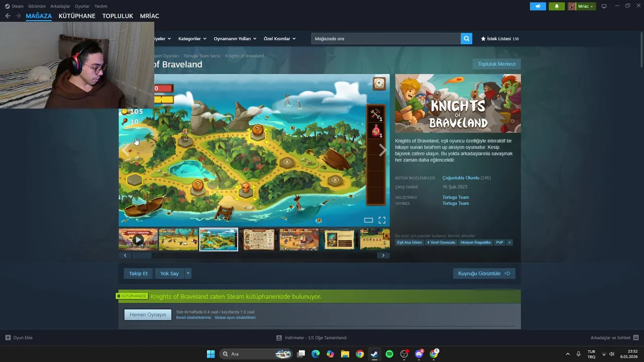Open Discord from the taskbar
Screen dimensions: 644x362
coord(419,354)
